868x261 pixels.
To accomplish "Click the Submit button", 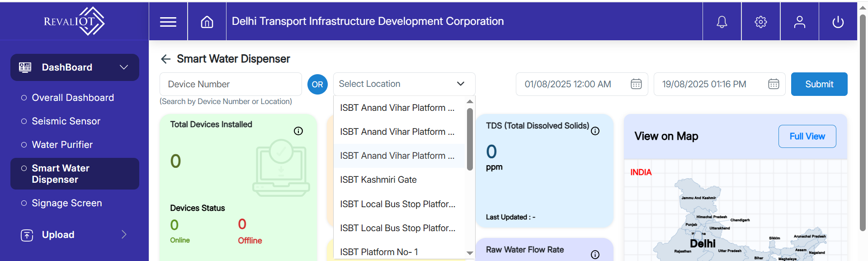I will (819, 84).
